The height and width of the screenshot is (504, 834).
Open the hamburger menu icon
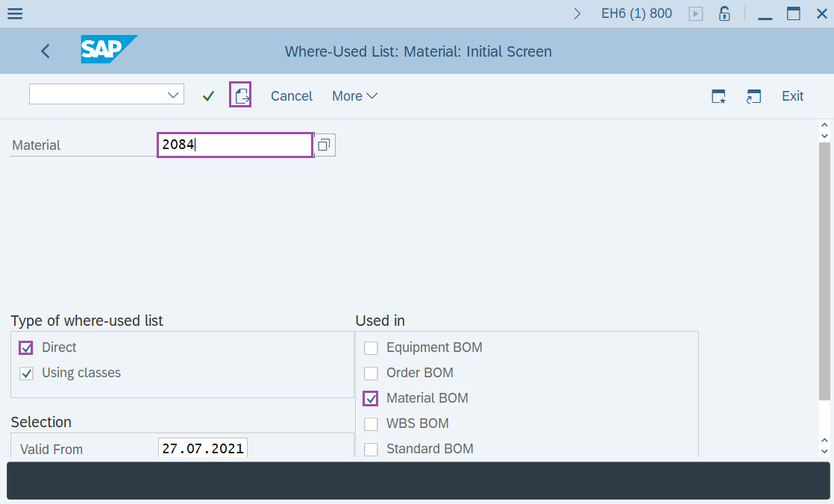point(15,13)
